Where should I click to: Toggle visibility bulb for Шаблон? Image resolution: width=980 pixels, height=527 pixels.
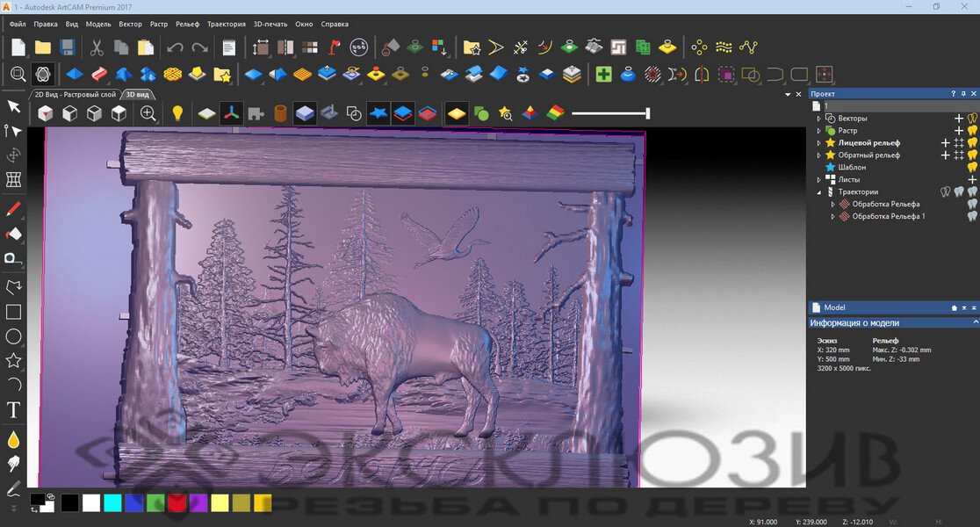tap(972, 167)
